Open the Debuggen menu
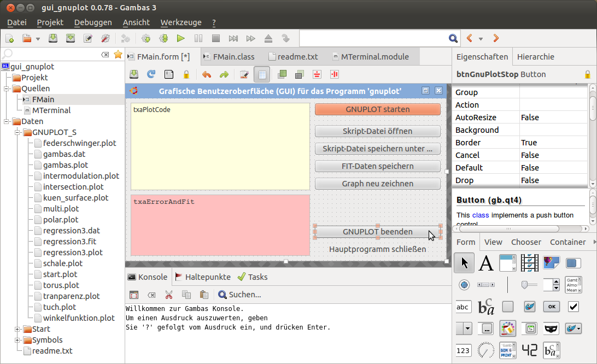Image resolution: width=597 pixels, height=364 pixels. pyautogui.click(x=93, y=22)
